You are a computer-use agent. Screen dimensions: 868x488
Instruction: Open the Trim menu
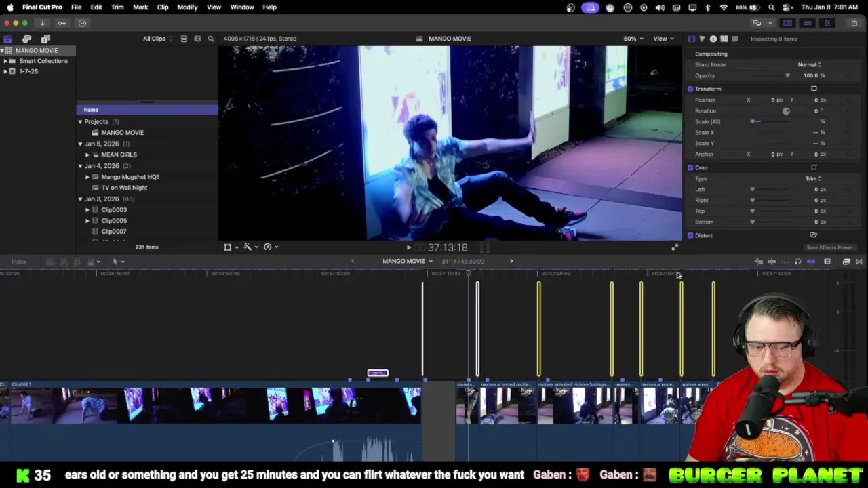(117, 7)
